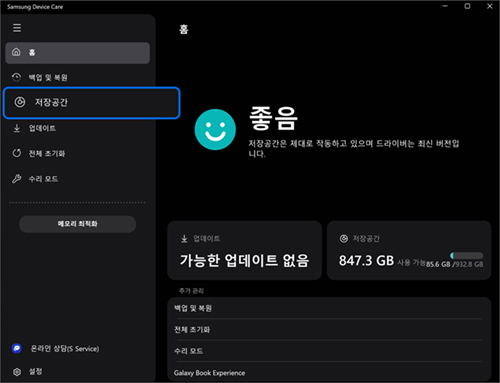The height and width of the screenshot is (383, 500).
Task: Open the hamburger navigation menu
Action: click(17, 28)
